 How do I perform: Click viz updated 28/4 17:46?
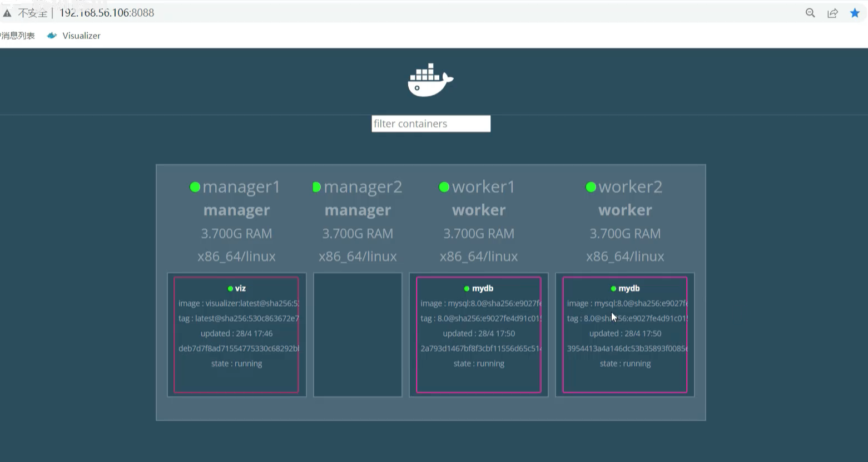(x=236, y=333)
